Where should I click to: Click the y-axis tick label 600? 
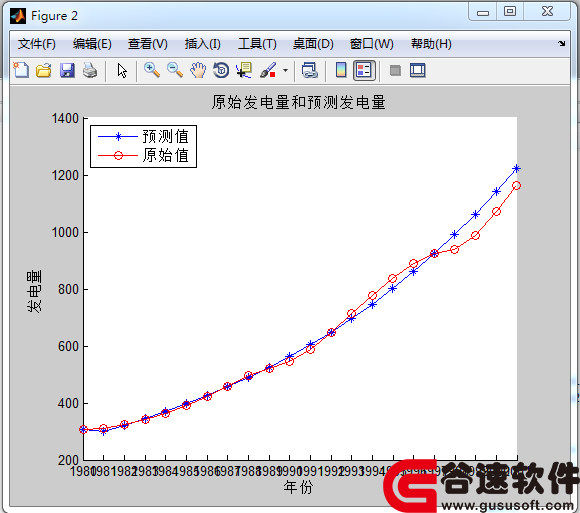tap(68, 347)
